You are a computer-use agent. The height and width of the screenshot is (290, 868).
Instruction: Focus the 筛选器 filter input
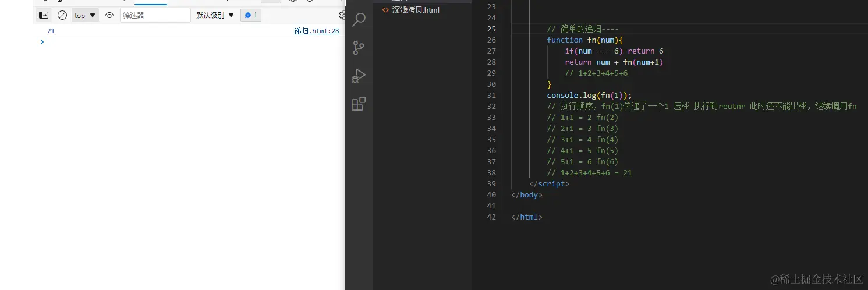pyautogui.click(x=155, y=15)
